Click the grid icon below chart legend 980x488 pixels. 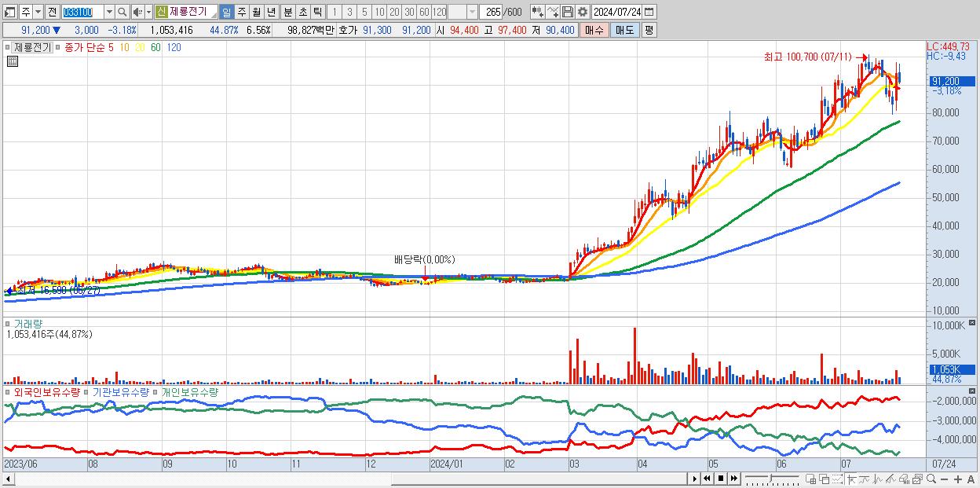tap(13, 61)
